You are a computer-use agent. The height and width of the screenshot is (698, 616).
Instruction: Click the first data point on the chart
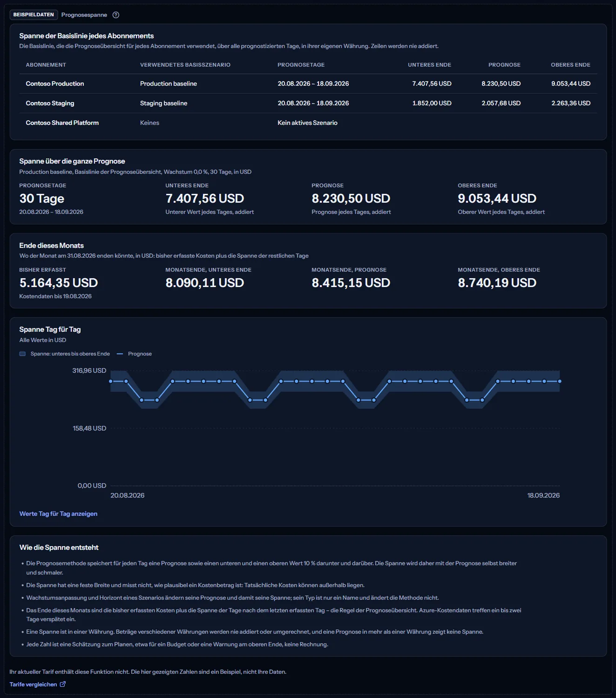[111, 381]
